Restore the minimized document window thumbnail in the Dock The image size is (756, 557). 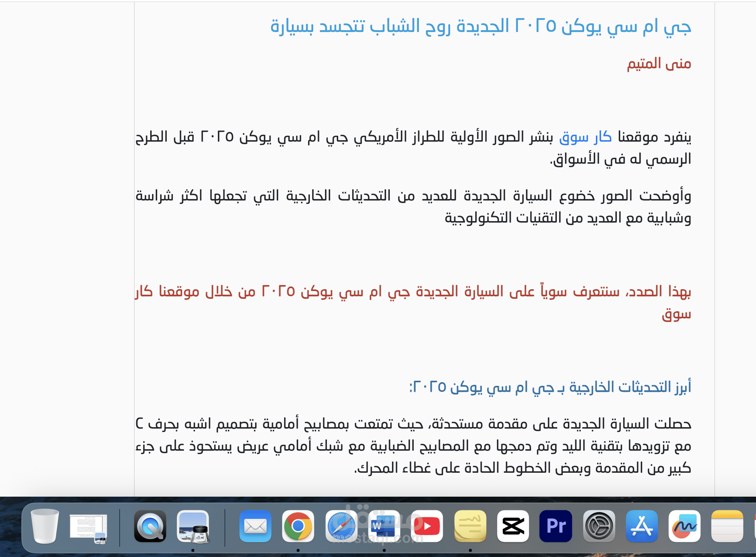[89, 529]
